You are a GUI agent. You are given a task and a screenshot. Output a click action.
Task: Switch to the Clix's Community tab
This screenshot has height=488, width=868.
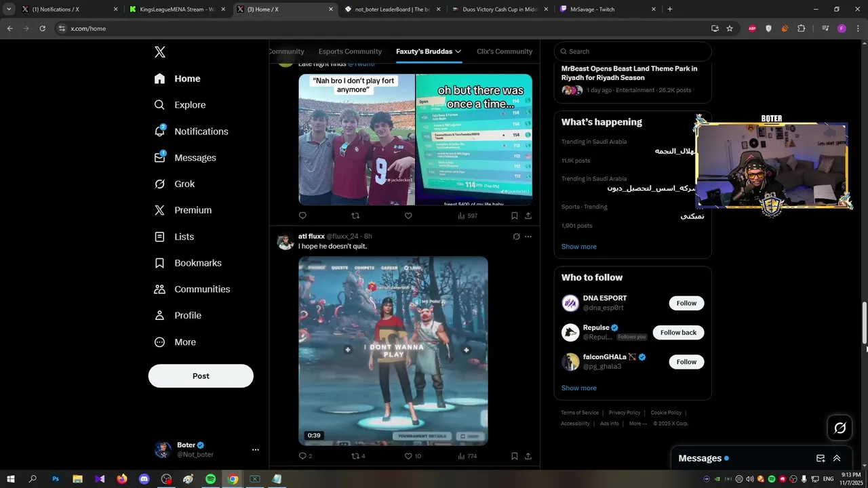click(x=505, y=52)
